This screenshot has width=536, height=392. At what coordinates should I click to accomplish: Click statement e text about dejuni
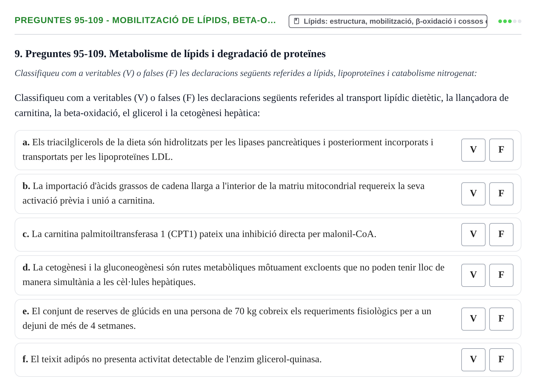coord(227,318)
